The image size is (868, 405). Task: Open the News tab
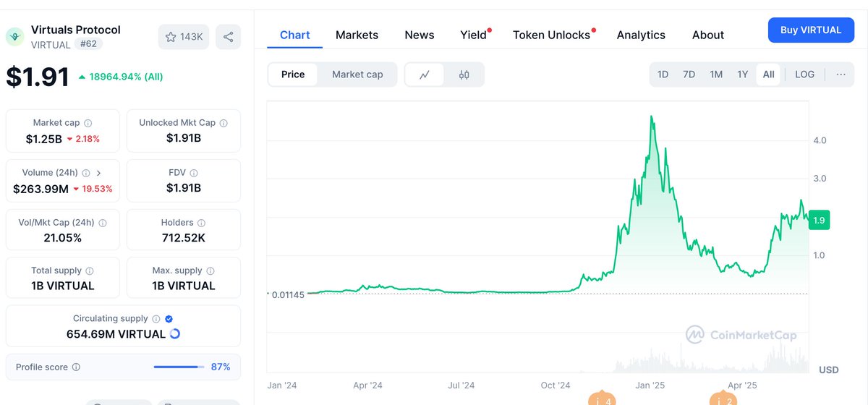[420, 35]
